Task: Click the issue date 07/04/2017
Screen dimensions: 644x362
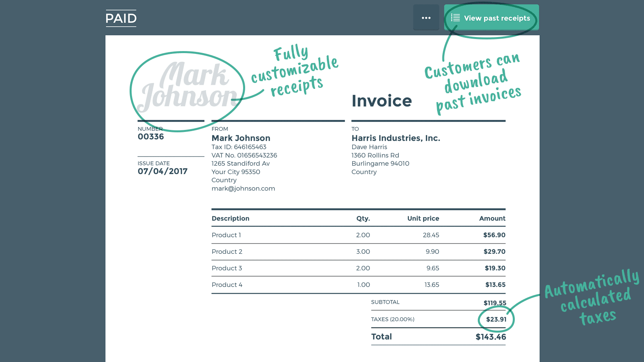Action: 163,171
